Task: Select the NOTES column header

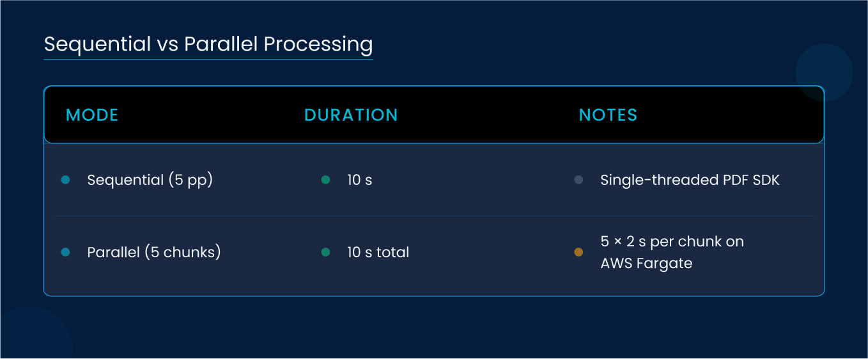Action: pyautogui.click(x=608, y=115)
